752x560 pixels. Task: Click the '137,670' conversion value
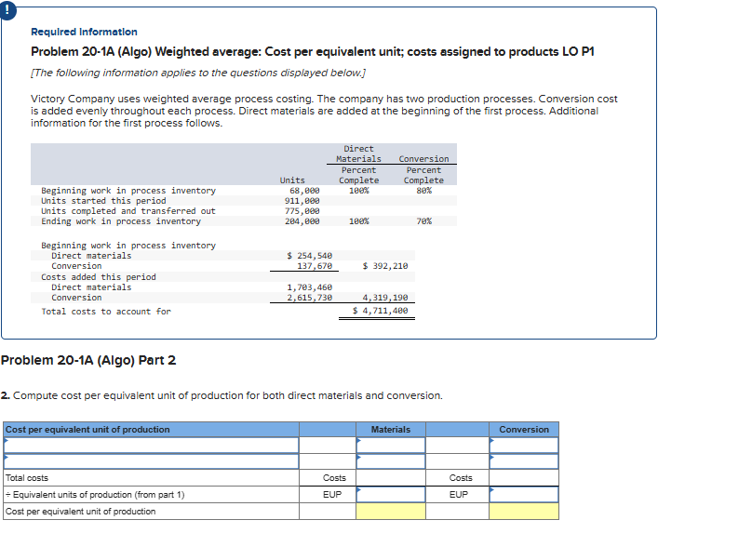coord(315,266)
